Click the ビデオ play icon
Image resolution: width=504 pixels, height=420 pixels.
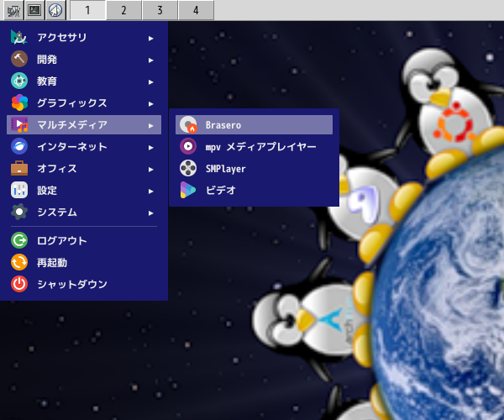[188, 190]
